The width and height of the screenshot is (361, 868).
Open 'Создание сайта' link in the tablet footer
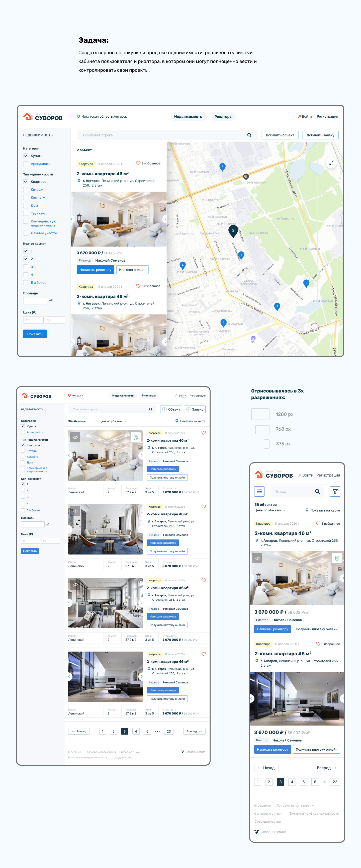tap(193, 752)
